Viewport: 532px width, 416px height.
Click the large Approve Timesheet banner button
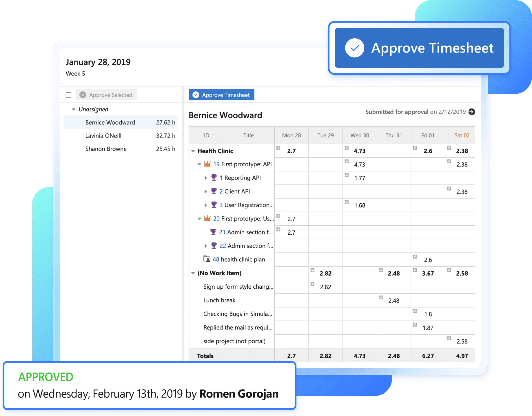click(x=419, y=48)
